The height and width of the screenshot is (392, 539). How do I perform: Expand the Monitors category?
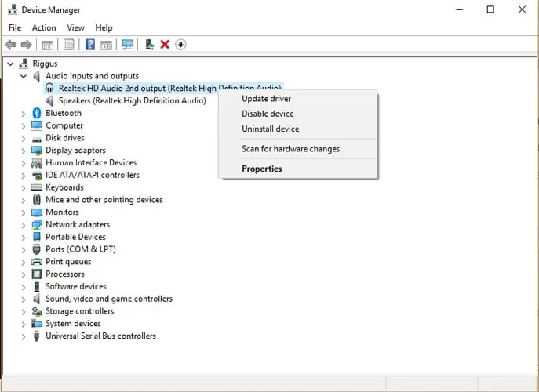tap(24, 212)
